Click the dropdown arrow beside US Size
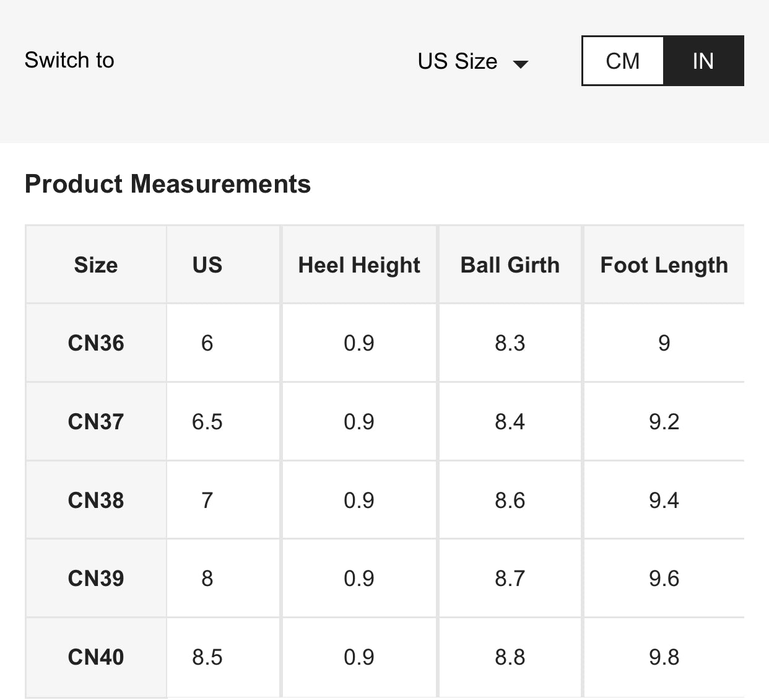The image size is (769, 700). tap(521, 64)
